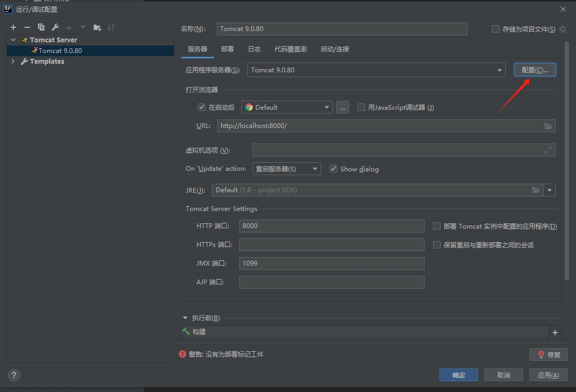Open the Default browser dropdown
Image resolution: width=576 pixels, height=392 pixels.
pos(287,107)
